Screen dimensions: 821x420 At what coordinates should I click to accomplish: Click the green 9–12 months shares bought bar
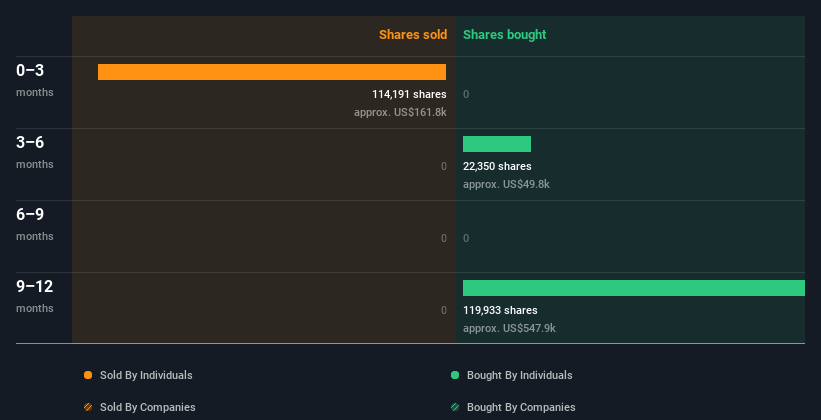(x=634, y=288)
